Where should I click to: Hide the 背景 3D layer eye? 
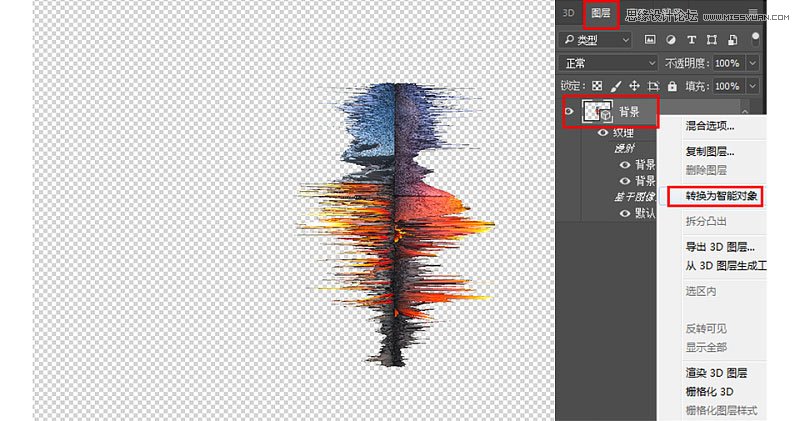(569, 111)
